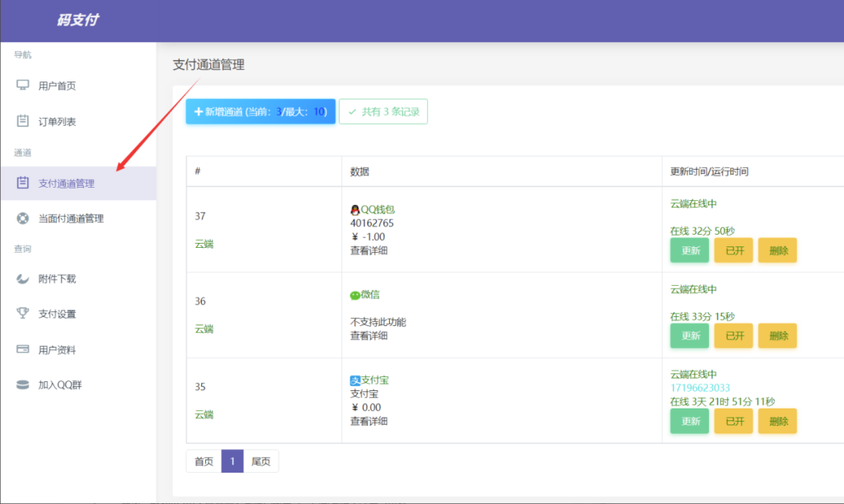
Task: Click the QQ penguin icon in row 37
Action: click(354, 209)
